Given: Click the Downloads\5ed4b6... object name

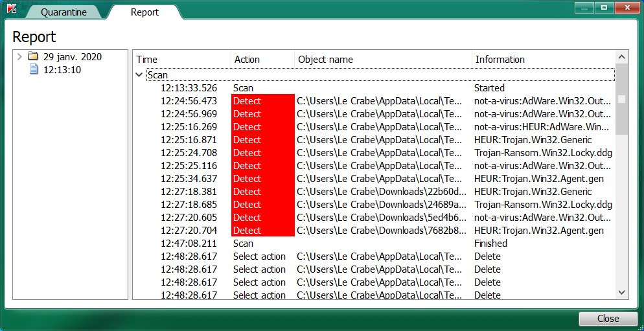Looking at the screenshot, I should coord(382,218).
